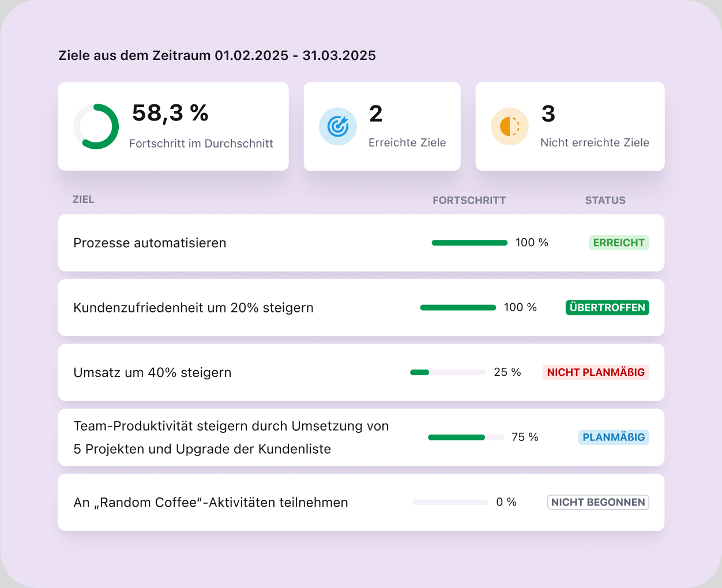
Task: Open the Fortschritt im Durchschnitt card
Action: point(173,126)
